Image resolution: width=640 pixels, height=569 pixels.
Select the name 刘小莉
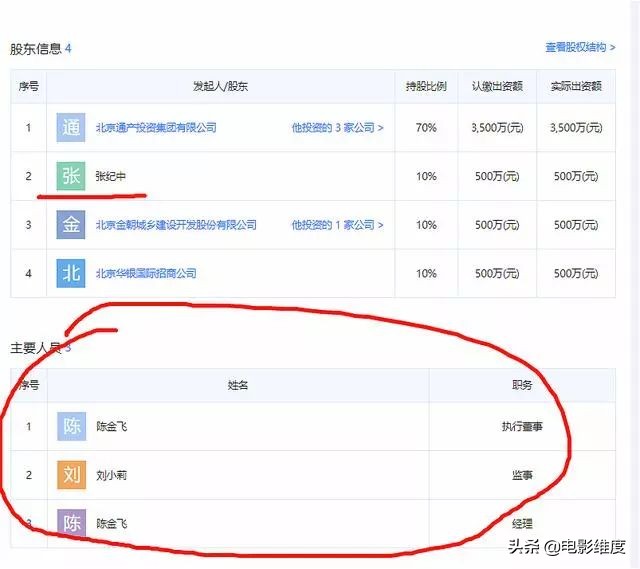tap(111, 475)
